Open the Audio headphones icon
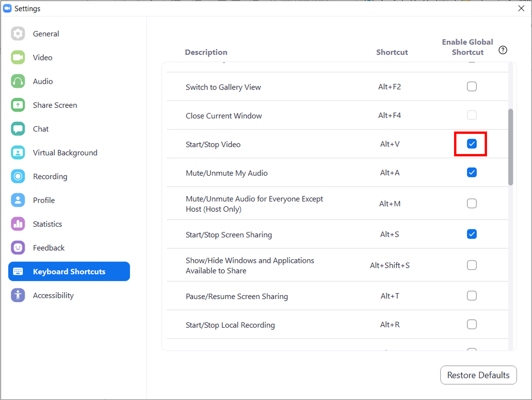Screen dimensions: 532x400 coord(18,81)
